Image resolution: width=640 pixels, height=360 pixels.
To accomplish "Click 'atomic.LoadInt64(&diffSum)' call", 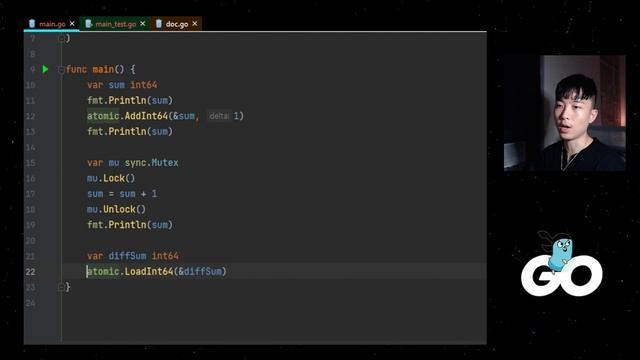I will coord(157,271).
